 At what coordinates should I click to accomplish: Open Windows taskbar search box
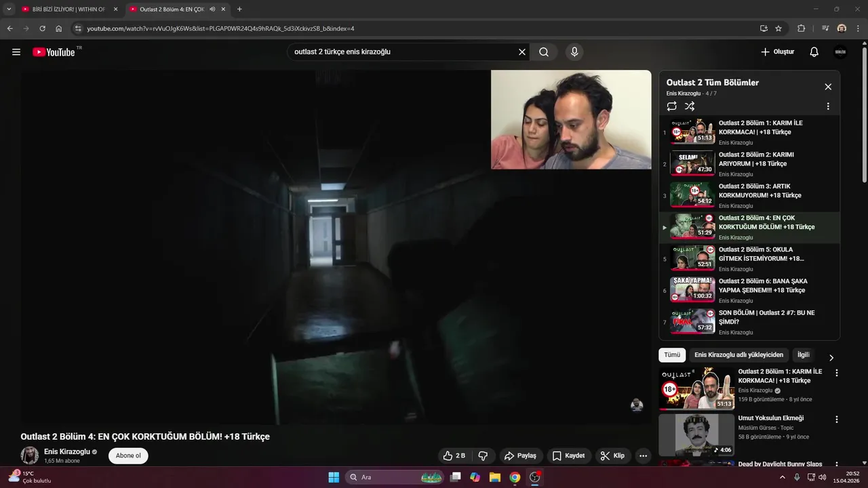click(x=395, y=477)
